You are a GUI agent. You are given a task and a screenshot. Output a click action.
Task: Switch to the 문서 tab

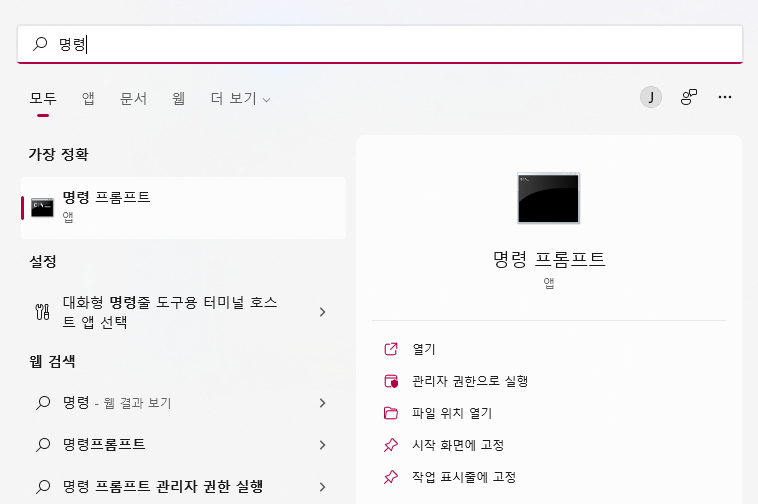tap(133, 99)
